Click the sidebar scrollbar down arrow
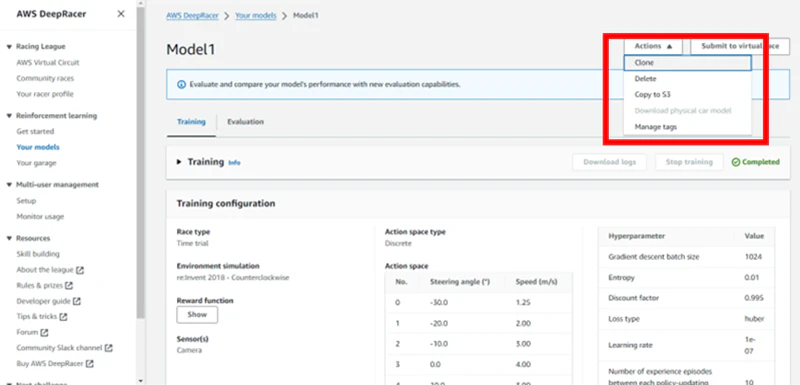 tap(140, 381)
